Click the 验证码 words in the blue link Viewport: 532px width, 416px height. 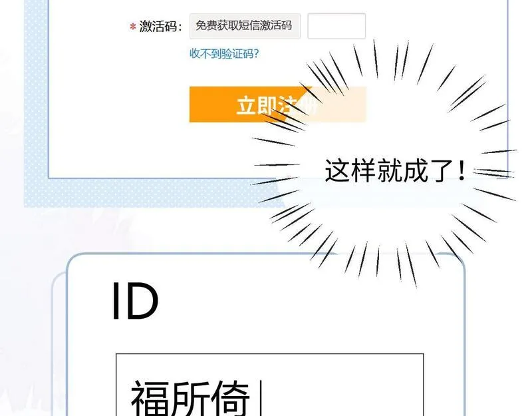point(237,54)
